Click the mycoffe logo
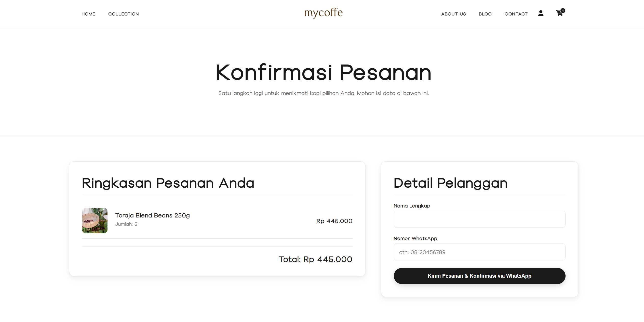The height and width of the screenshot is (322, 644). (x=323, y=13)
